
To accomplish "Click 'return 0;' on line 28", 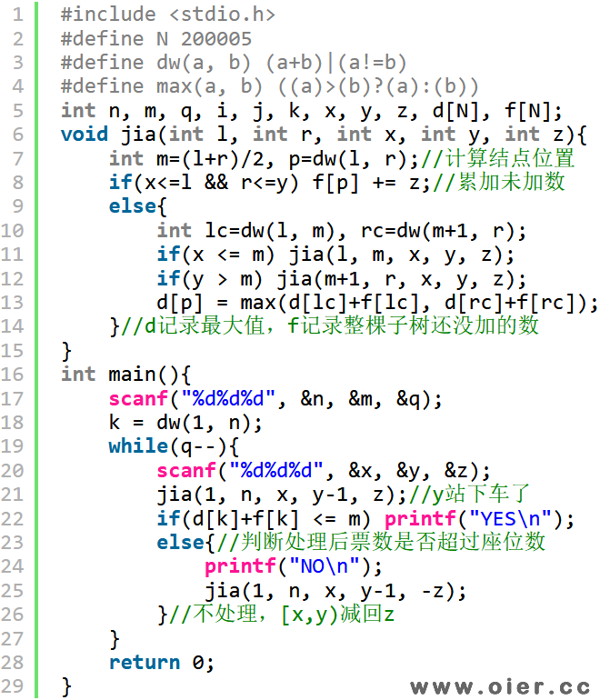I will pos(162,663).
